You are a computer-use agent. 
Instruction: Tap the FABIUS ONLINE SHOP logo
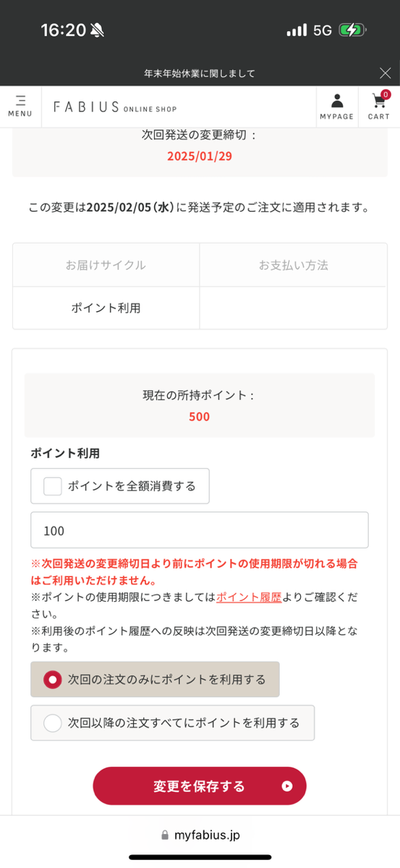[115, 107]
